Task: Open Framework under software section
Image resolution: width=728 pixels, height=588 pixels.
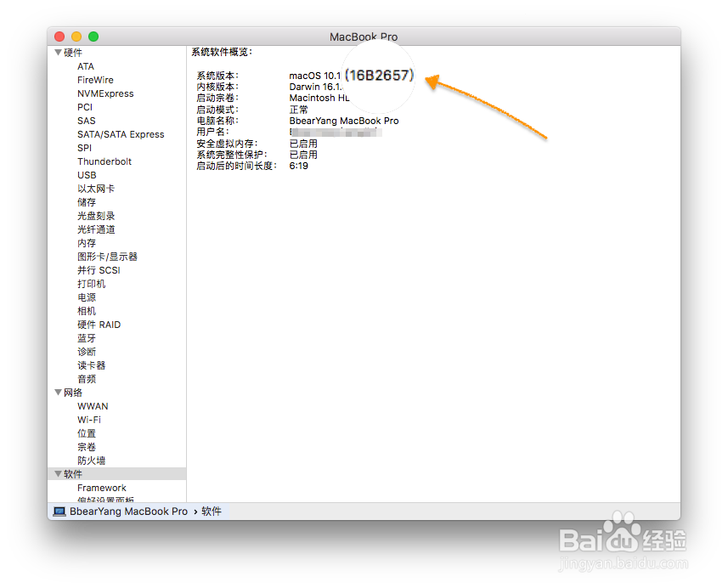Action: [102, 488]
